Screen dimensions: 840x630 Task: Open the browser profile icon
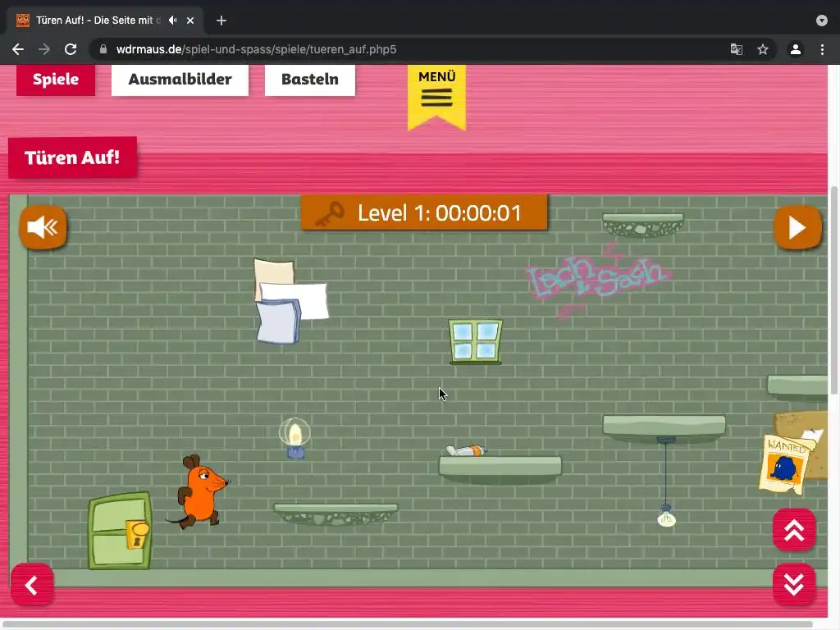pos(796,49)
